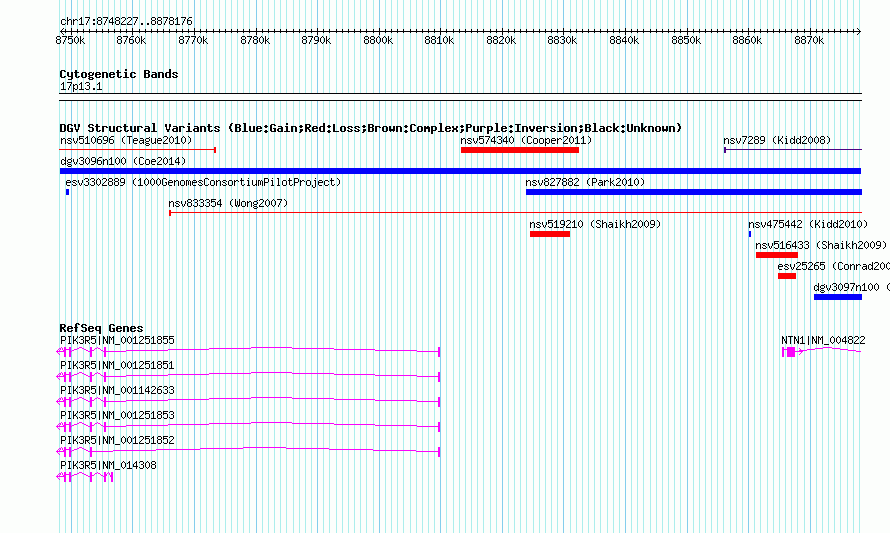Click the 8800k ruler tick label
890x533 pixels.
(378, 40)
